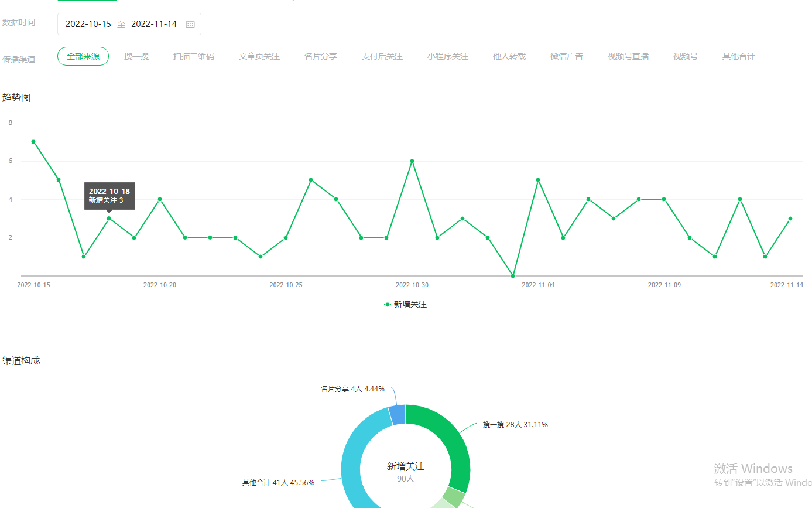Filter by 视频号直播 channel
The image size is (812, 508).
(x=628, y=56)
